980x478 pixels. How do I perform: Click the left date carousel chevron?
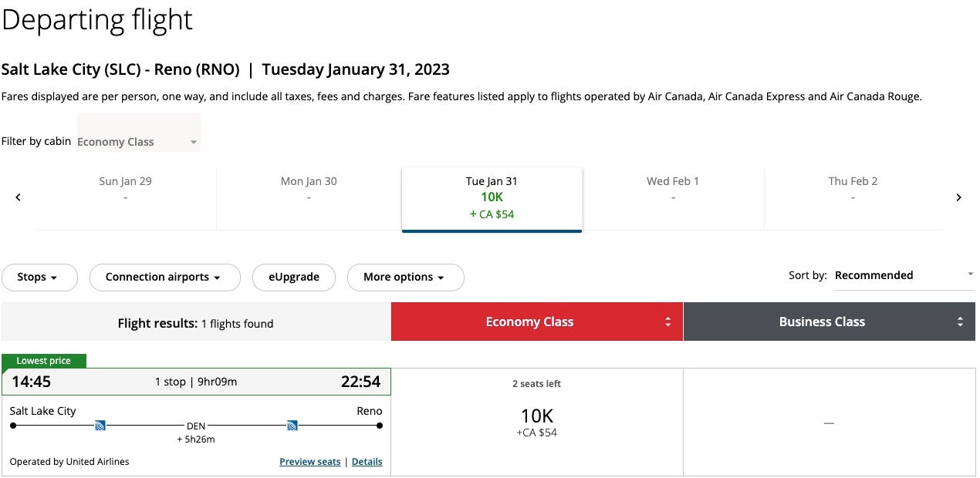[x=18, y=197]
